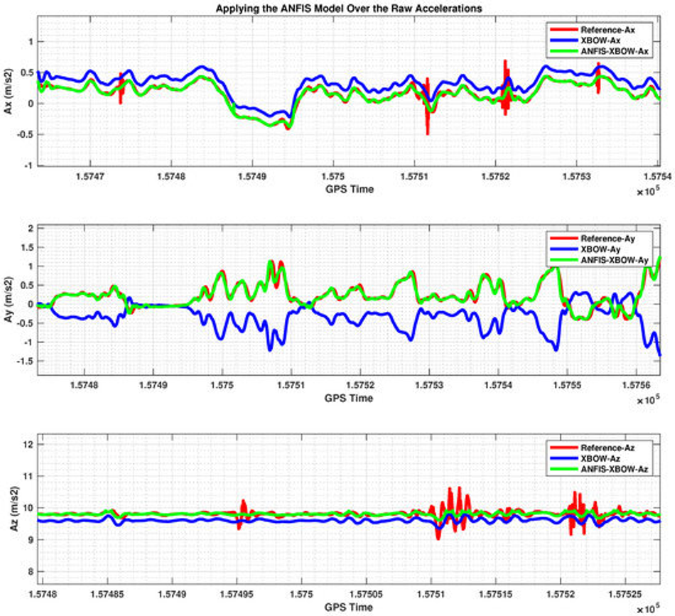
Task: Click the x-axis tick label '1.5756'
Action: click(x=636, y=385)
